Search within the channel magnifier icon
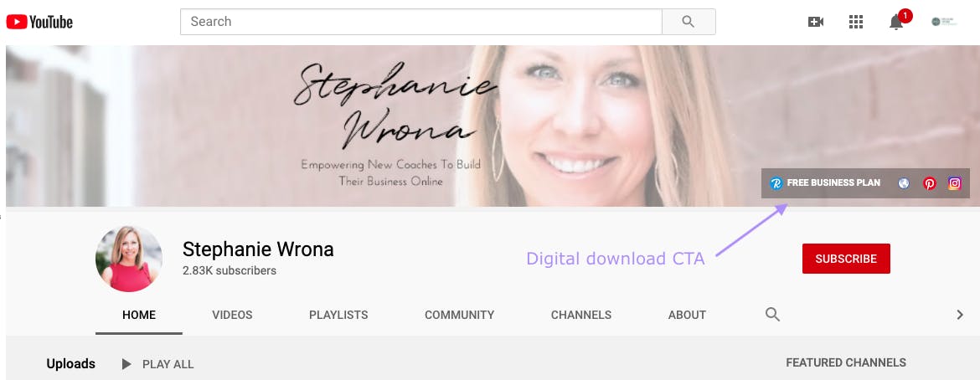This screenshot has height=380, width=980. 772,315
